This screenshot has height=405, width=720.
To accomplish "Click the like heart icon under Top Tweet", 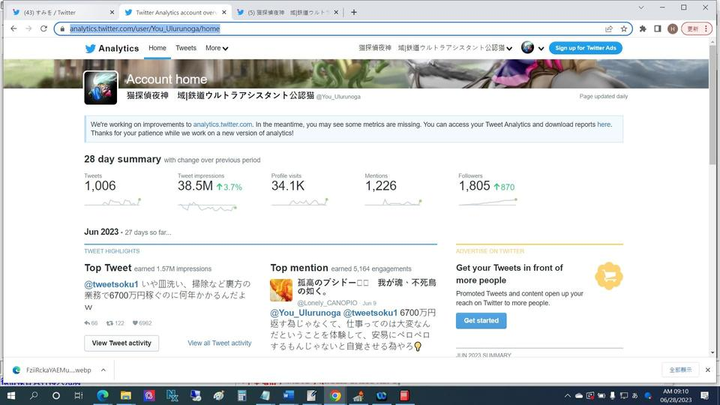I will pyautogui.click(x=135, y=323).
